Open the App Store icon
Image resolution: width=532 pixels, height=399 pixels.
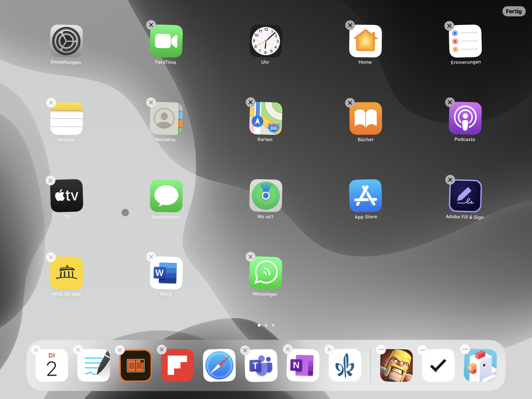365,196
